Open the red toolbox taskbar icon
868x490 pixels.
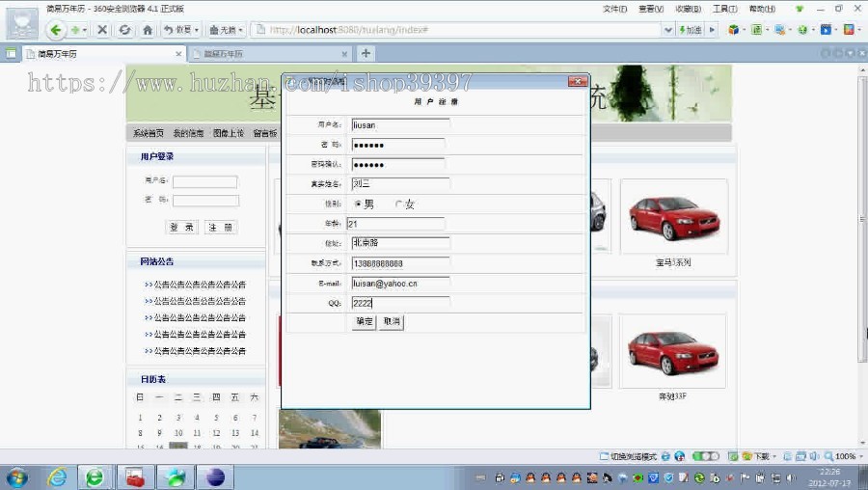point(134,477)
